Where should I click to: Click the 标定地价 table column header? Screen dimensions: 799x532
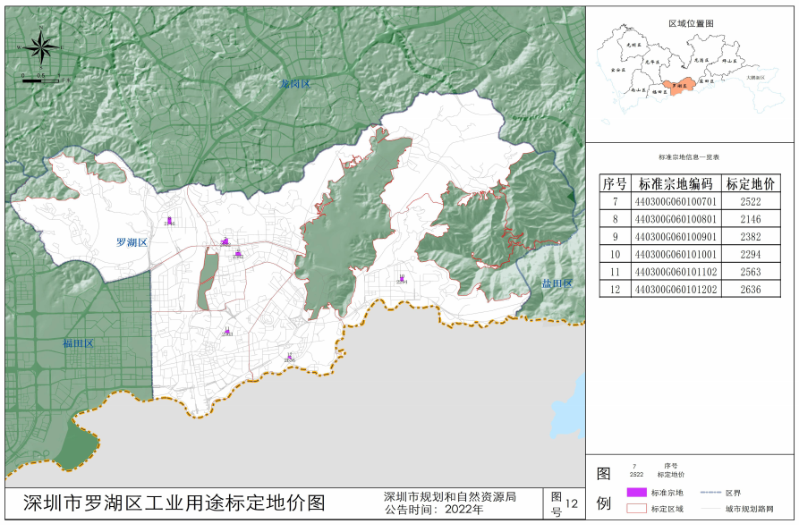click(750, 184)
